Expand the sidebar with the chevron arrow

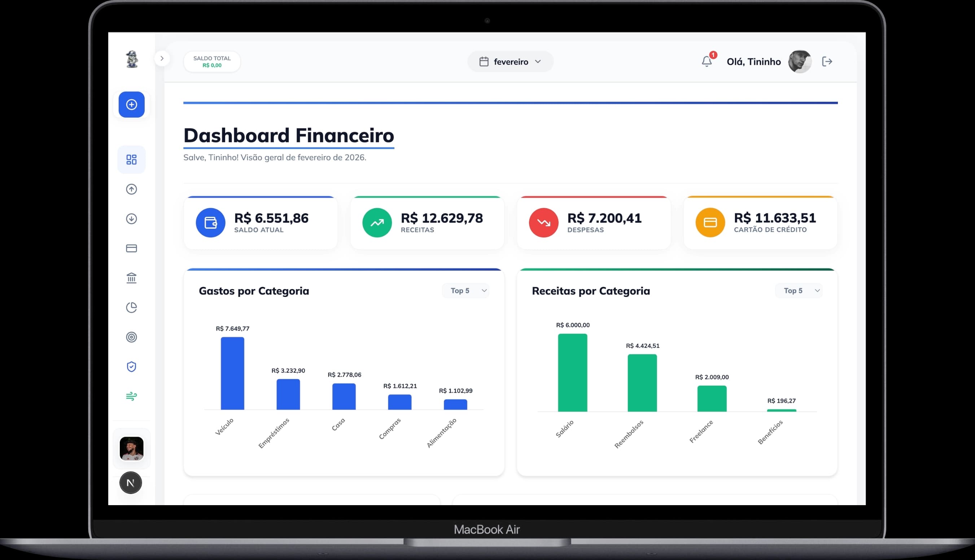click(x=162, y=58)
